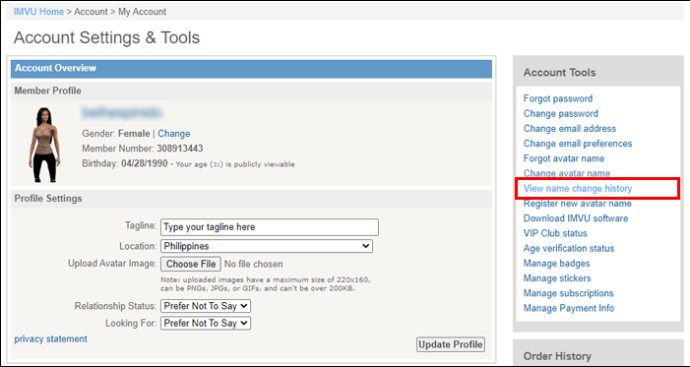Open View name change history link
The image size is (690, 367).
(577, 188)
